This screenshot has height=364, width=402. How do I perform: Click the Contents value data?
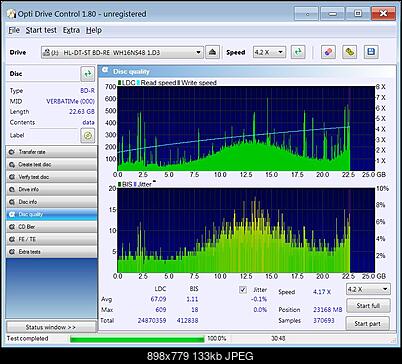(88, 122)
